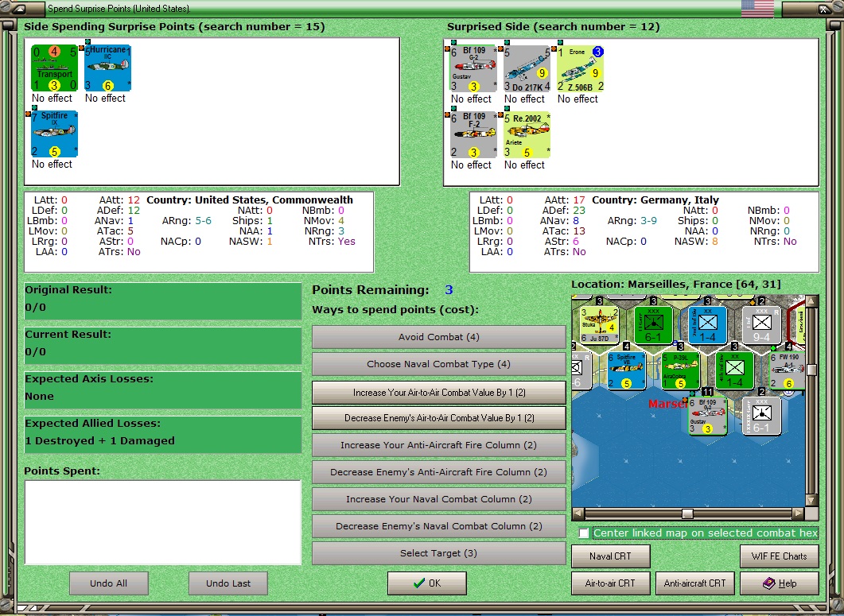Select the Z.506B Erone seaplane counter
This screenshot has width=844, height=616.
click(580, 68)
